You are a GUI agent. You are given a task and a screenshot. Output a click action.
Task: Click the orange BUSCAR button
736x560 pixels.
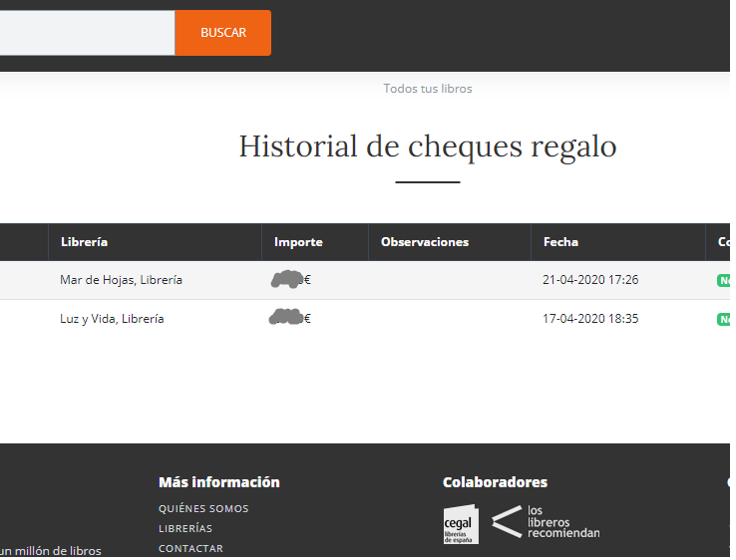click(223, 33)
